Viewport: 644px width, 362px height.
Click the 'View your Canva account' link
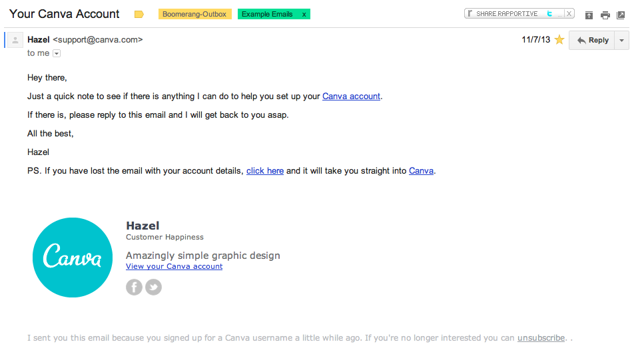click(174, 266)
